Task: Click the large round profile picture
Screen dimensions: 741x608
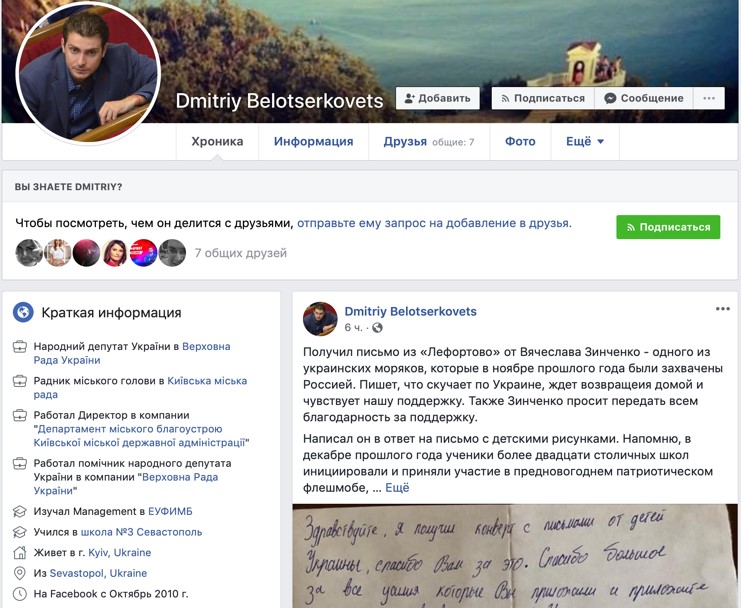Action: [x=88, y=74]
